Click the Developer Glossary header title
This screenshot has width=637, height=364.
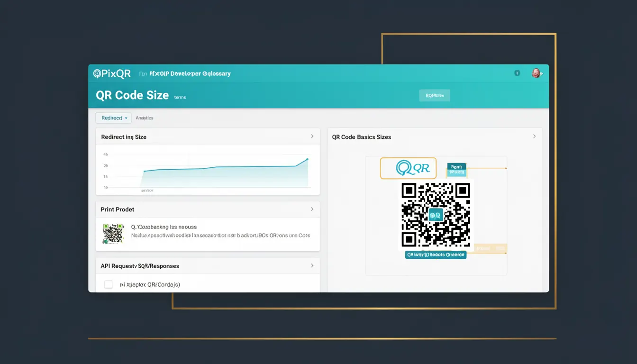coord(190,74)
